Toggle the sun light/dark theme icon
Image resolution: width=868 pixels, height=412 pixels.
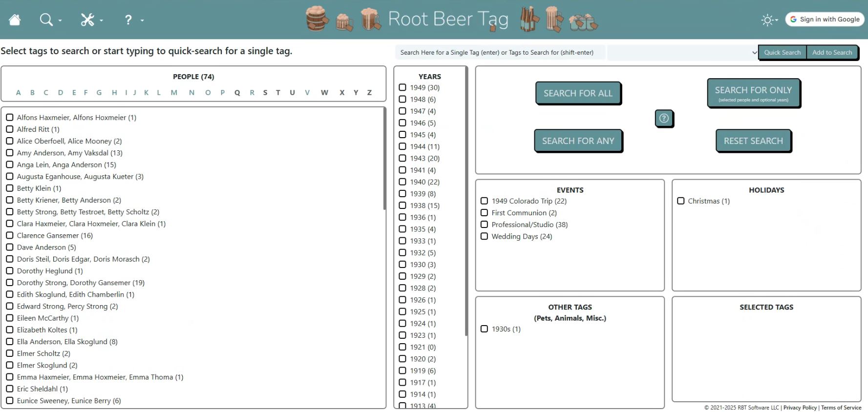click(769, 20)
